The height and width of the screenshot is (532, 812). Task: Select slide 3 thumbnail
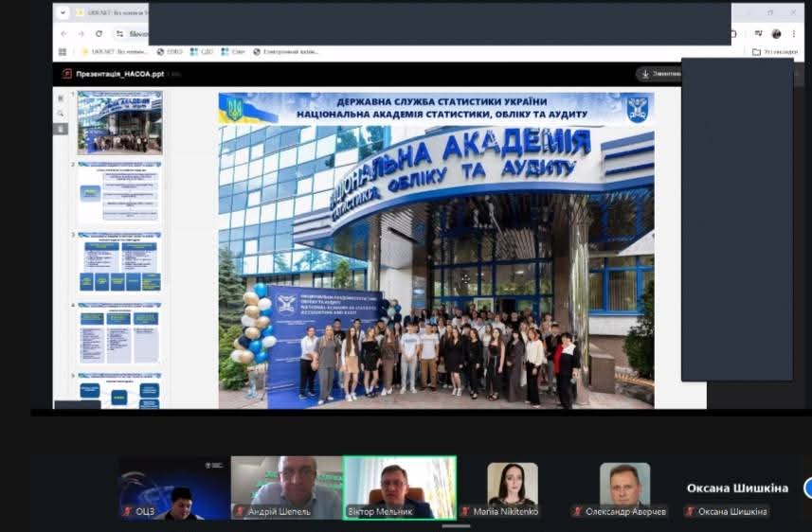pyautogui.click(x=119, y=262)
